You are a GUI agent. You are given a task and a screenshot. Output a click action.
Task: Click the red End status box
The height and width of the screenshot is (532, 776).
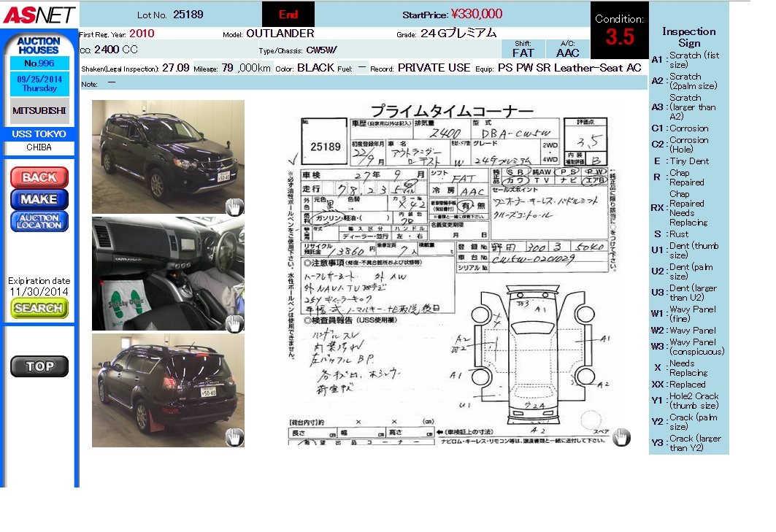[x=288, y=15]
